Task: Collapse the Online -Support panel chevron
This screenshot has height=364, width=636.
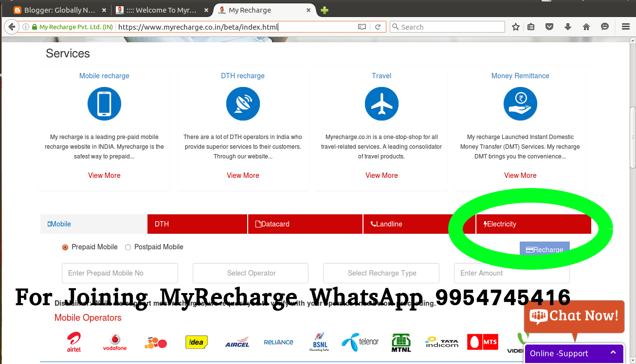Action: [x=613, y=353]
